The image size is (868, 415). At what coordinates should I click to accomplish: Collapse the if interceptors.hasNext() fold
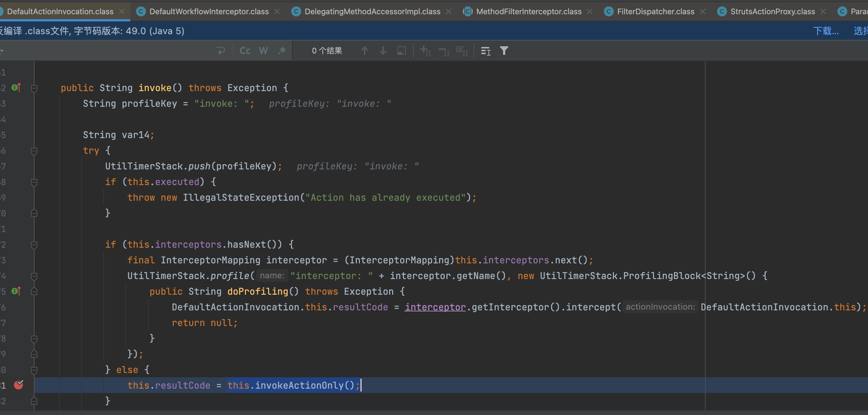coord(34,245)
